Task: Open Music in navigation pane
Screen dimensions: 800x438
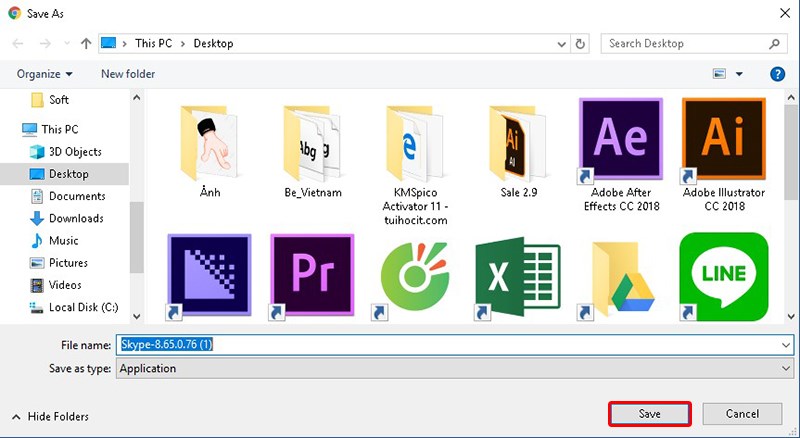Action: point(54,240)
